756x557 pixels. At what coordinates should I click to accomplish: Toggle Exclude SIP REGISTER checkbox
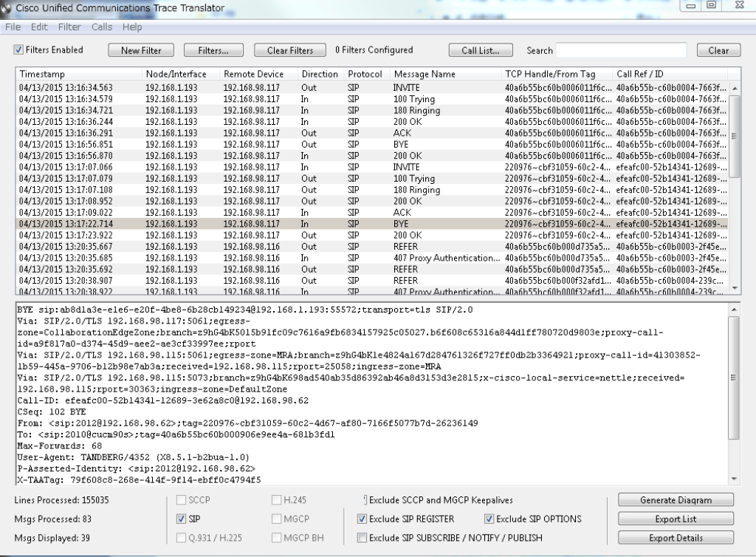coord(362,519)
